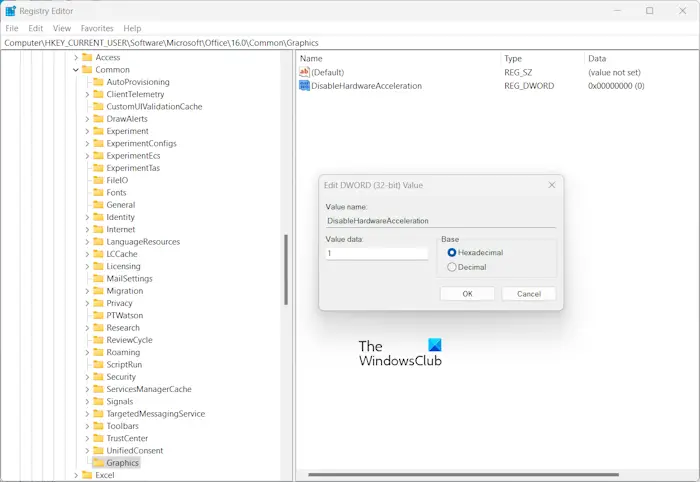Click the Excel folder icon
This screenshot has width=700, height=482.
pyautogui.click(x=88, y=475)
